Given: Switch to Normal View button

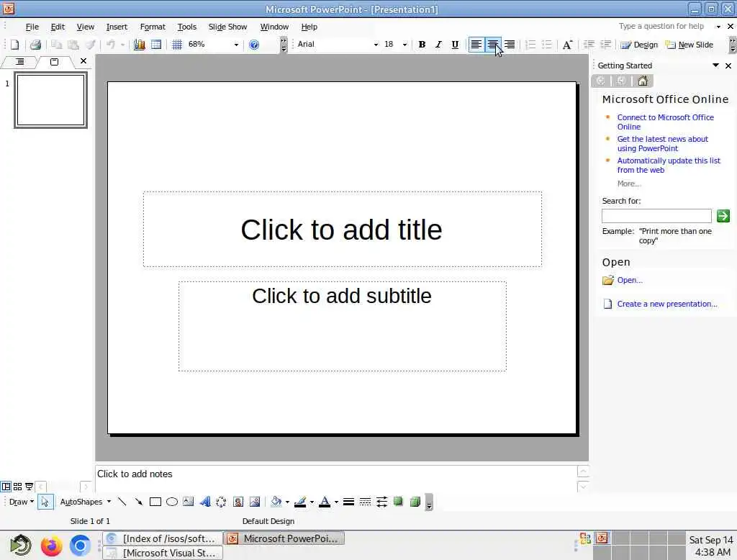Looking at the screenshot, I should pyautogui.click(x=6, y=487).
